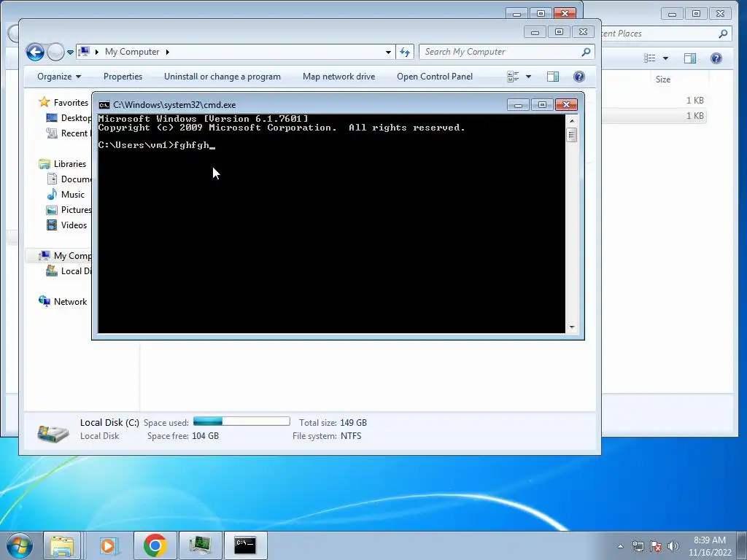Click the cmd.exe title bar icon

coord(104,105)
